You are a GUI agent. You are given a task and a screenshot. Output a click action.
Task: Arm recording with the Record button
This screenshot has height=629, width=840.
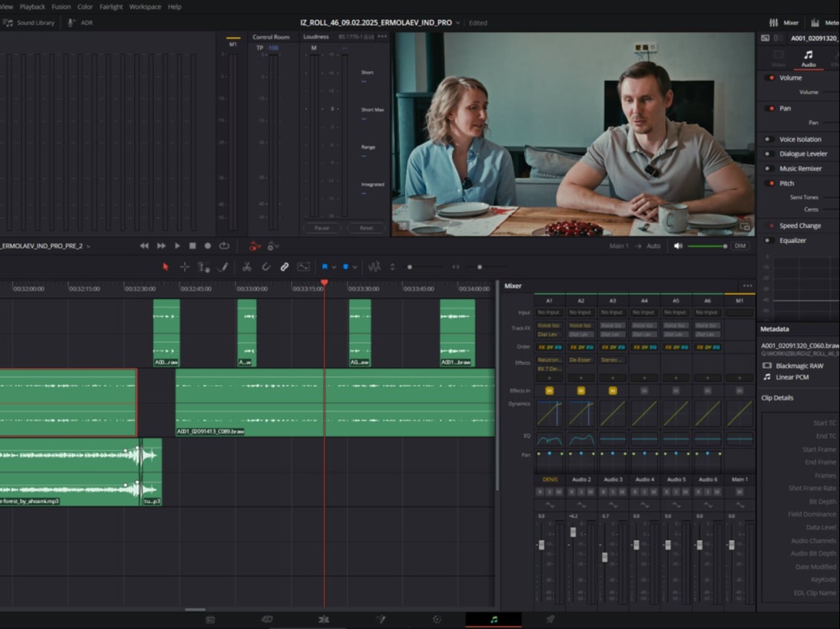208,245
